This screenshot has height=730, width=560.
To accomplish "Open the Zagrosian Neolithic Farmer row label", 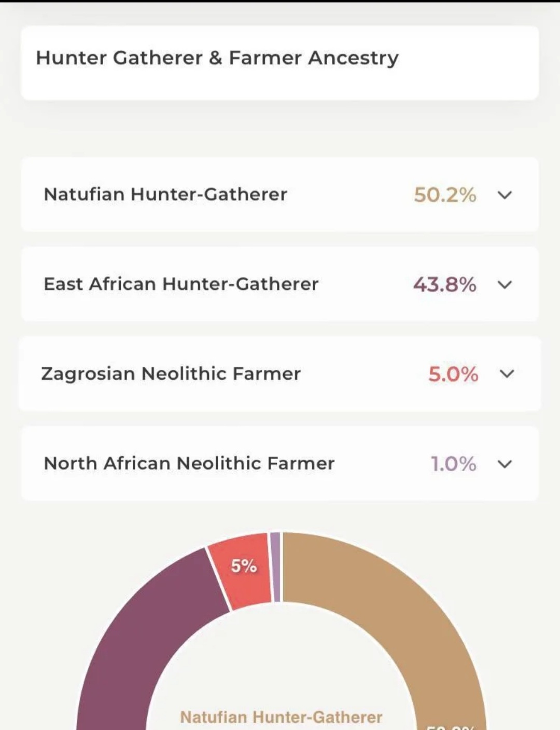I will click(171, 374).
